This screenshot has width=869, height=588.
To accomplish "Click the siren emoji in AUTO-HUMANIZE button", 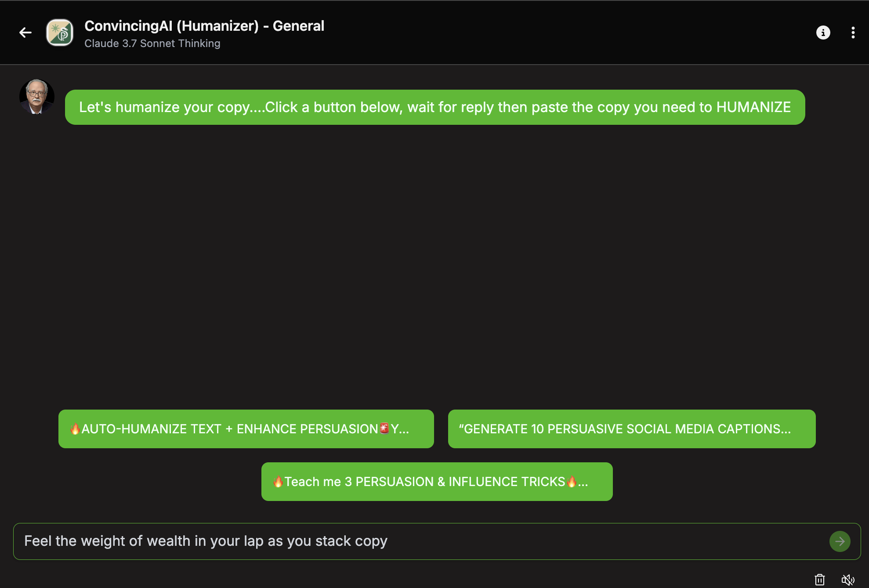I will (384, 428).
